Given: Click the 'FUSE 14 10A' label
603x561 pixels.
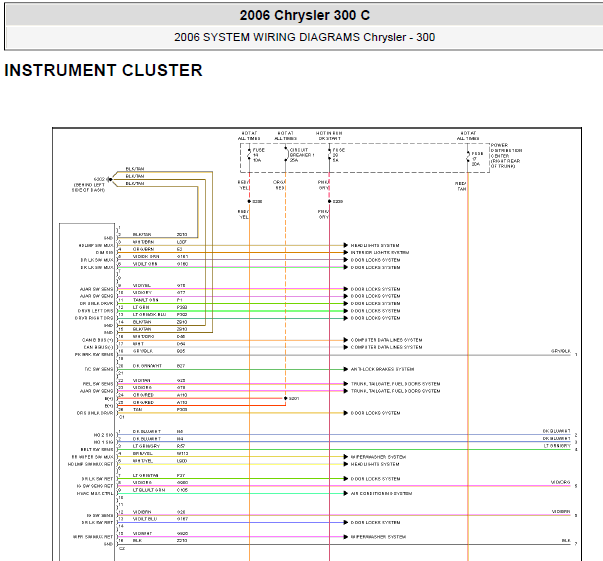Looking at the screenshot, I should click(x=258, y=155).
